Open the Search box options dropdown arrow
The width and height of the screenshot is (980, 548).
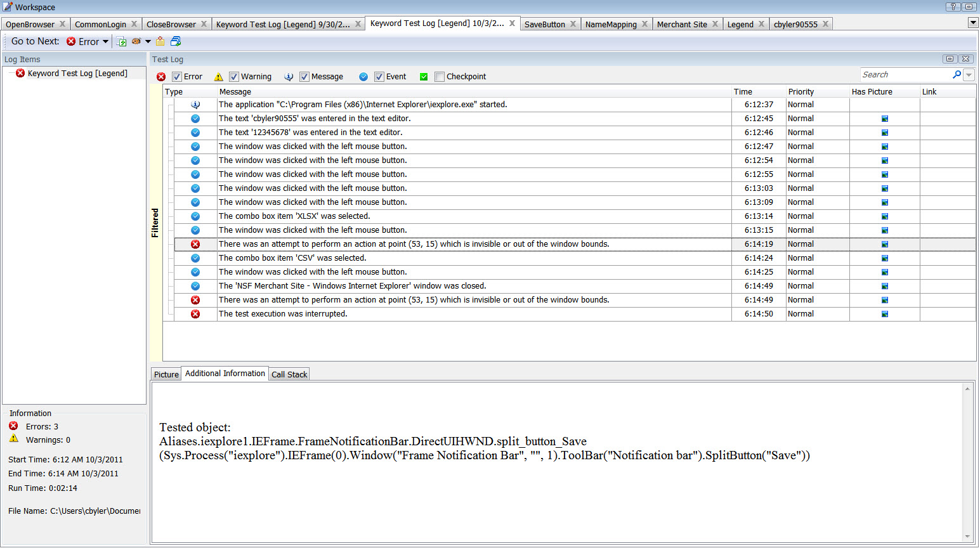pos(969,75)
